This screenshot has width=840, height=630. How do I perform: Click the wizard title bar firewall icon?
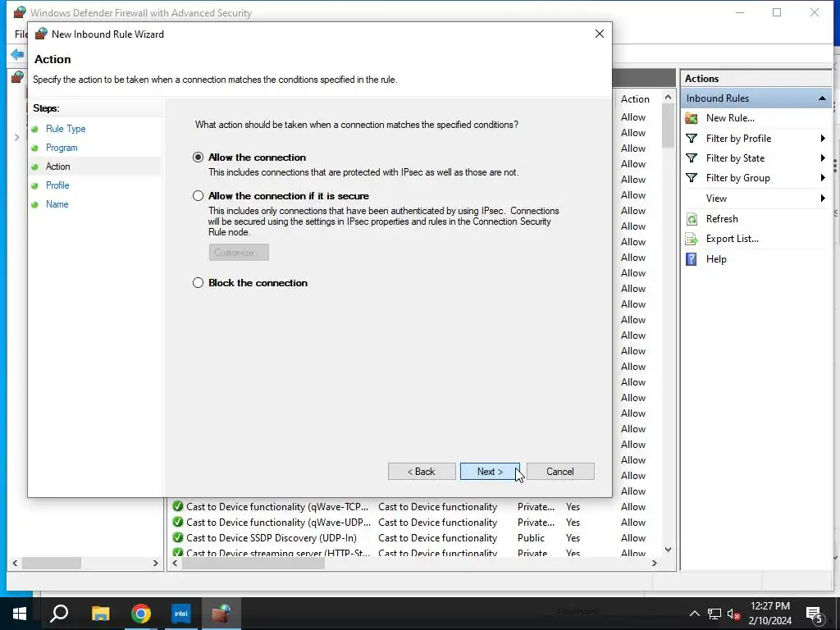click(41, 34)
